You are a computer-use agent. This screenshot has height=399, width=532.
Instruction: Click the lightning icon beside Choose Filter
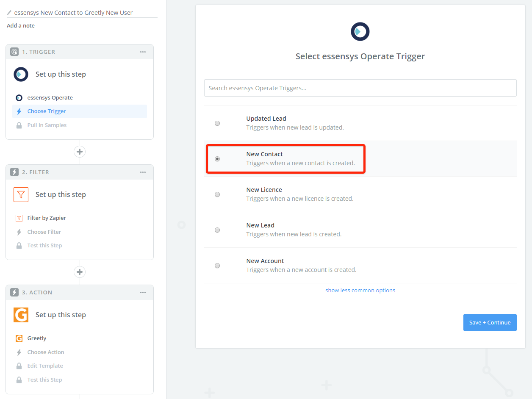tap(19, 232)
